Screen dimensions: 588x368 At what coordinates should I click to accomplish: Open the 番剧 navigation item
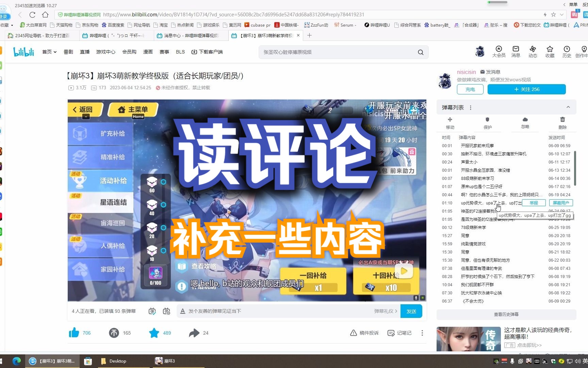(x=68, y=52)
